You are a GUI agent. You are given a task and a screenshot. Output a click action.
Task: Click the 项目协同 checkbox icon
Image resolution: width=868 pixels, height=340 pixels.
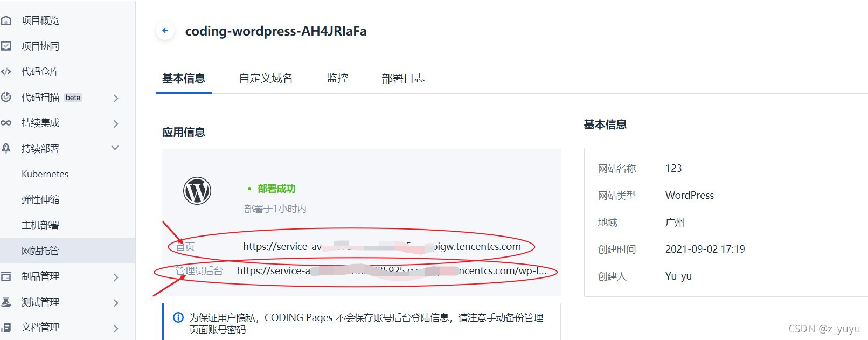coord(6,46)
